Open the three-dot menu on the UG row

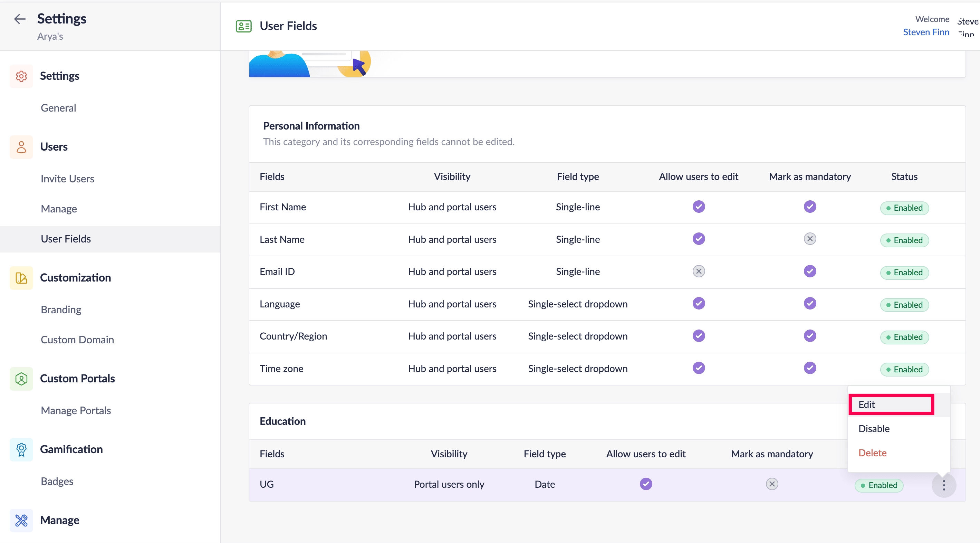pyautogui.click(x=943, y=485)
